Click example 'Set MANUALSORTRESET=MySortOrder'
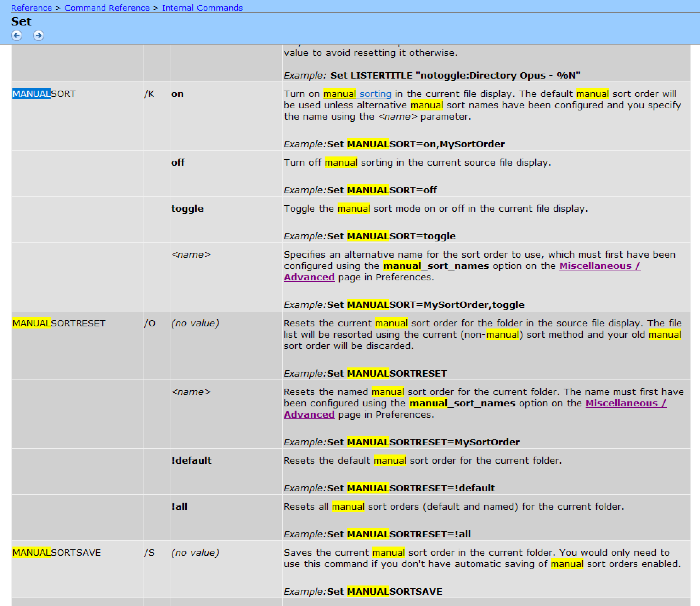The width and height of the screenshot is (700, 606). coord(423,442)
